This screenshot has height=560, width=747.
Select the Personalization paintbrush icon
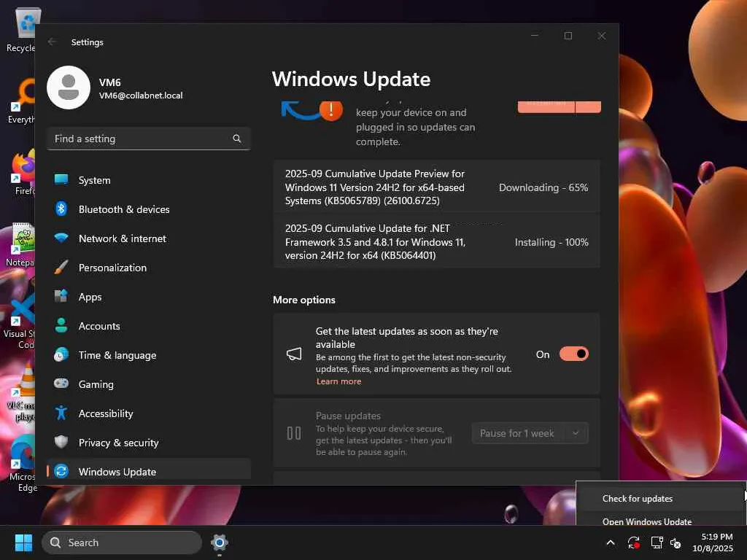(x=61, y=267)
